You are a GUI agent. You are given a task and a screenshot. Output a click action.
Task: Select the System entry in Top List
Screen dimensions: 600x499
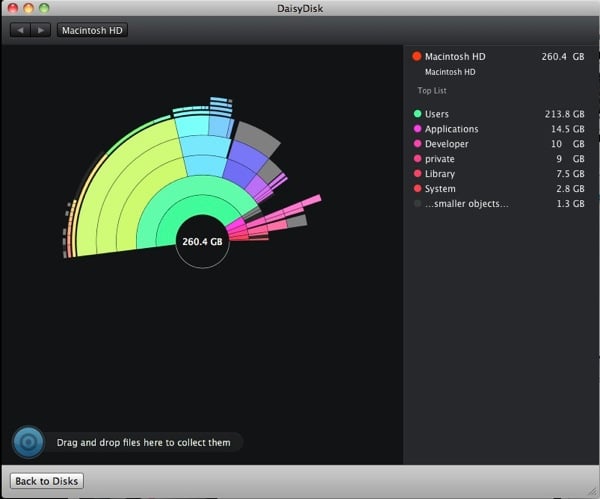(499, 188)
